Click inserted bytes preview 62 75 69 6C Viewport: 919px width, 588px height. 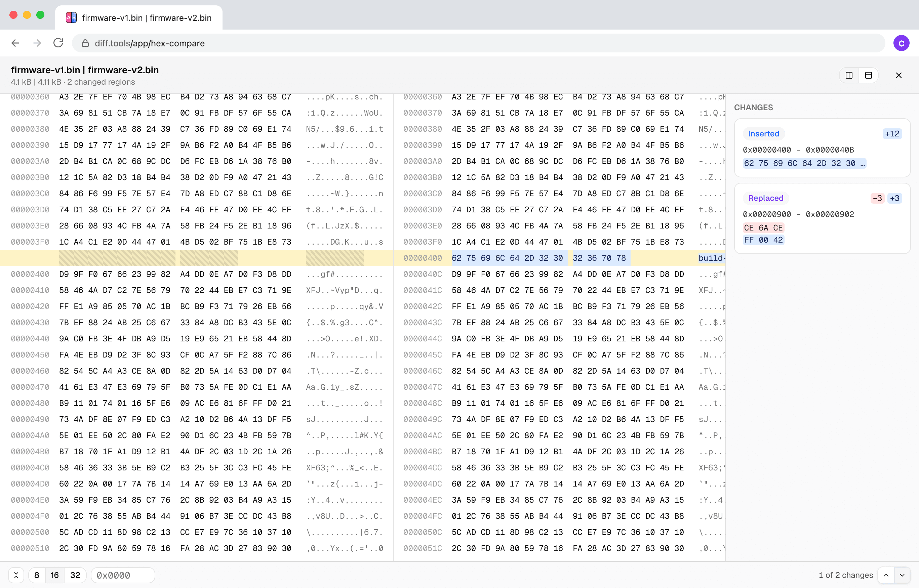pyautogui.click(x=804, y=163)
